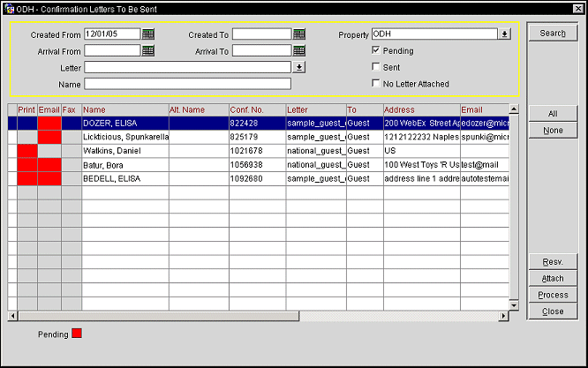The image size is (588, 368).
Task: Click the Process button
Action: coord(553,295)
